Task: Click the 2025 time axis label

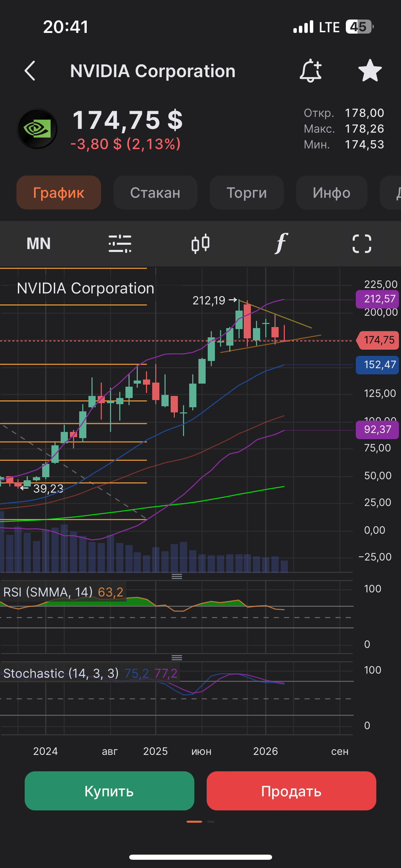Action: (x=156, y=751)
